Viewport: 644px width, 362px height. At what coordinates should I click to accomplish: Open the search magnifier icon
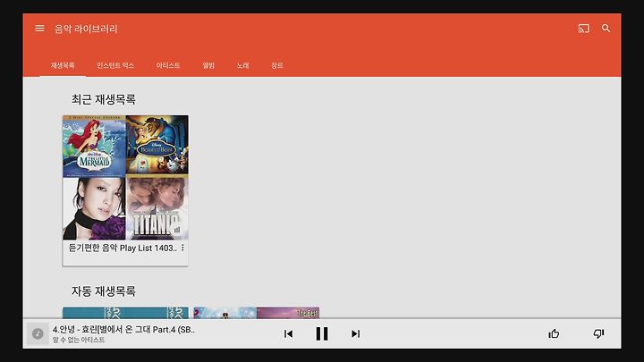(606, 29)
